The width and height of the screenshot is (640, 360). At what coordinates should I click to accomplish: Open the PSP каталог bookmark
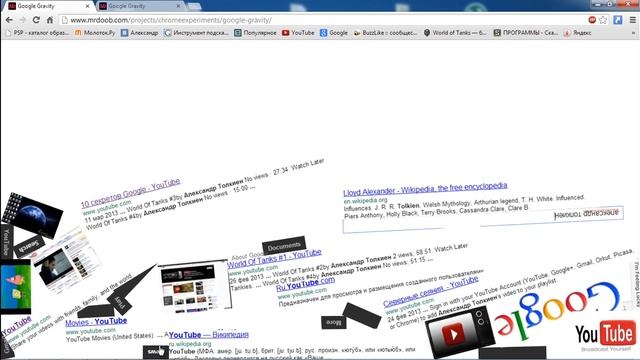tap(37, 33)
